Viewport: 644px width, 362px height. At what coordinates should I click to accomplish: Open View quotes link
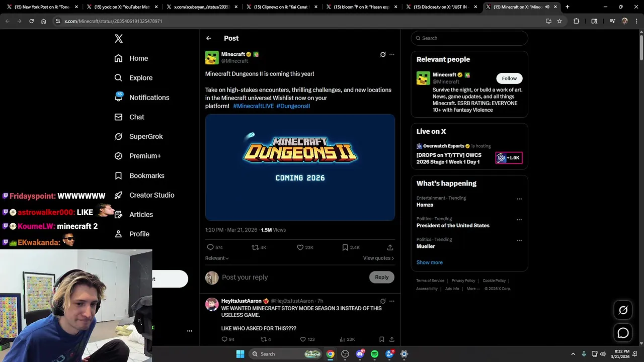tap(378, 258)
